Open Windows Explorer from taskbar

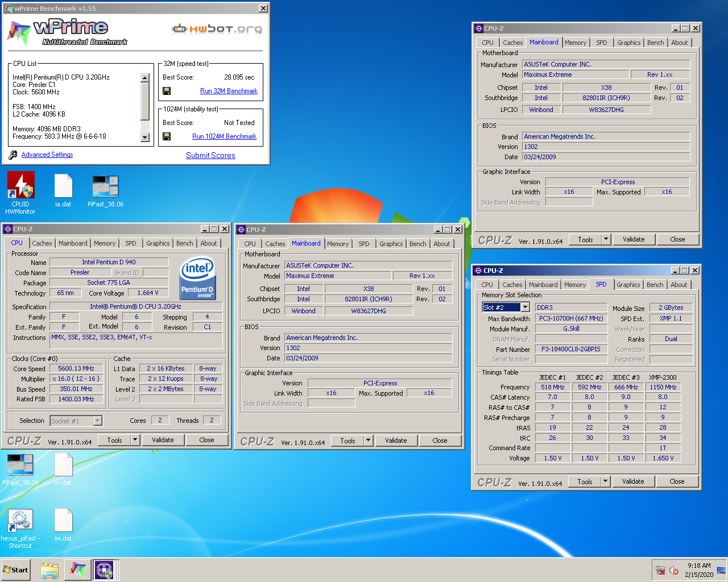pyautogui.click(x=49, y=570)
